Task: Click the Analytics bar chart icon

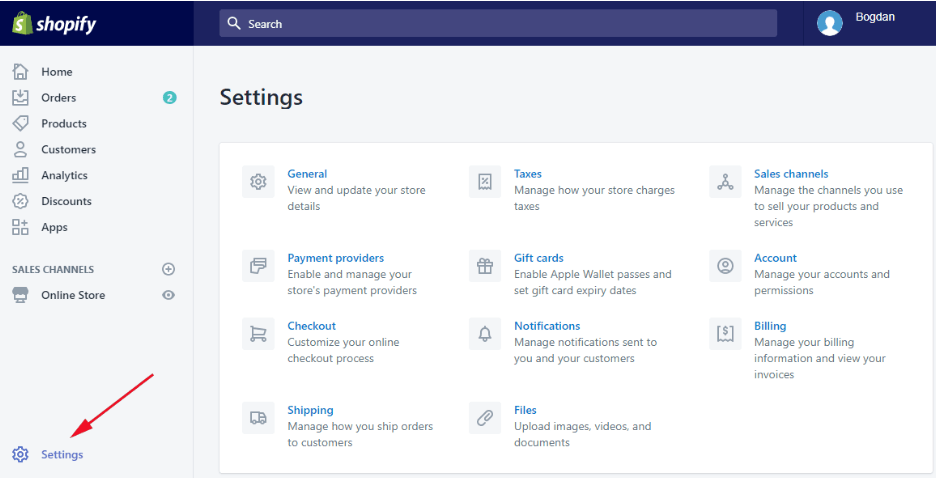Action: (x=20, y=175)
